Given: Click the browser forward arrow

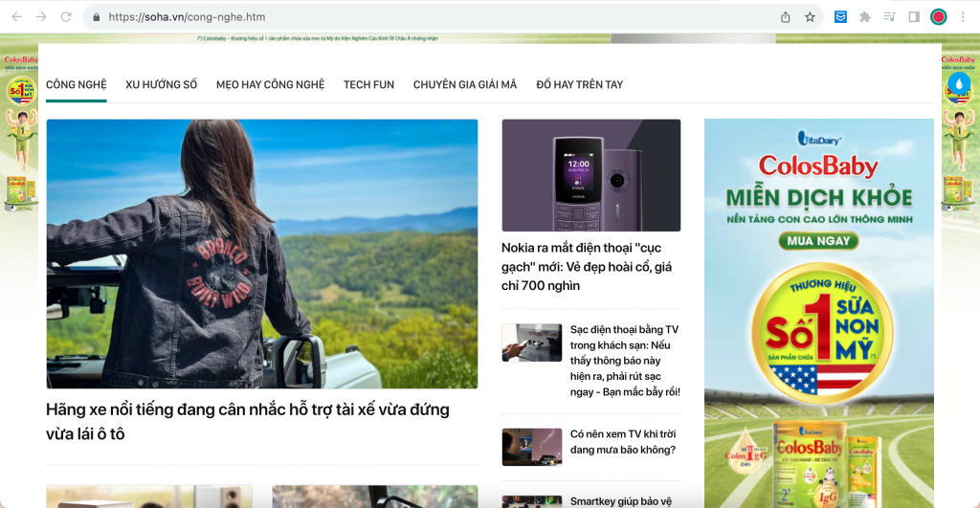Looking at the screenshot, I should point(41,17).
